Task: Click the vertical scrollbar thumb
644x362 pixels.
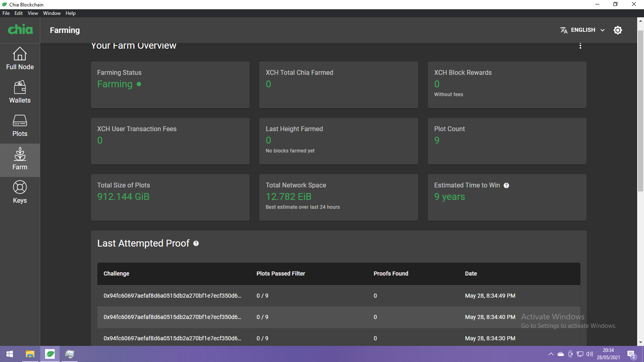Action: pos(640,111)
